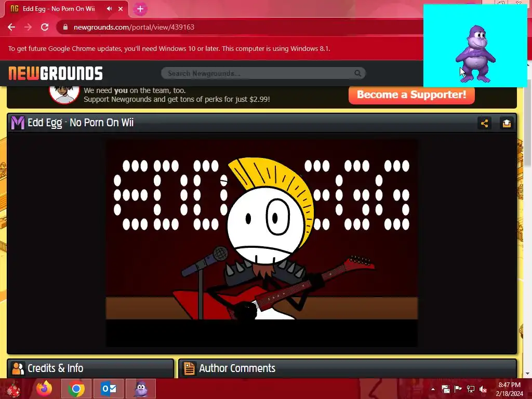
Task: Click the purple gorilla Bonzi character
Action: [475, 54]
